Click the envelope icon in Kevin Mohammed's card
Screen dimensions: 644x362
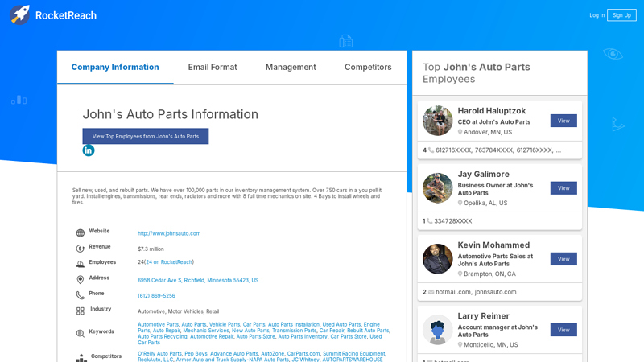(x=431, y=292)
